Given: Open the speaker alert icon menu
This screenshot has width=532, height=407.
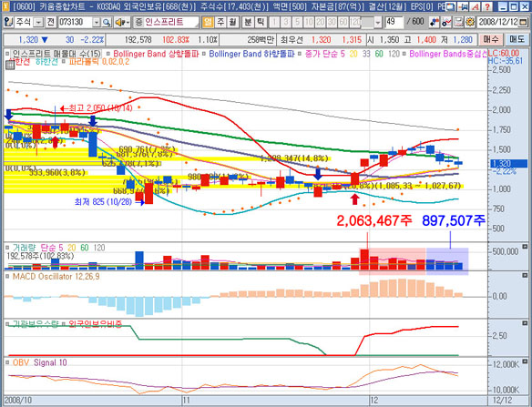Looking at the screenshot, I should tap(122, 23).
